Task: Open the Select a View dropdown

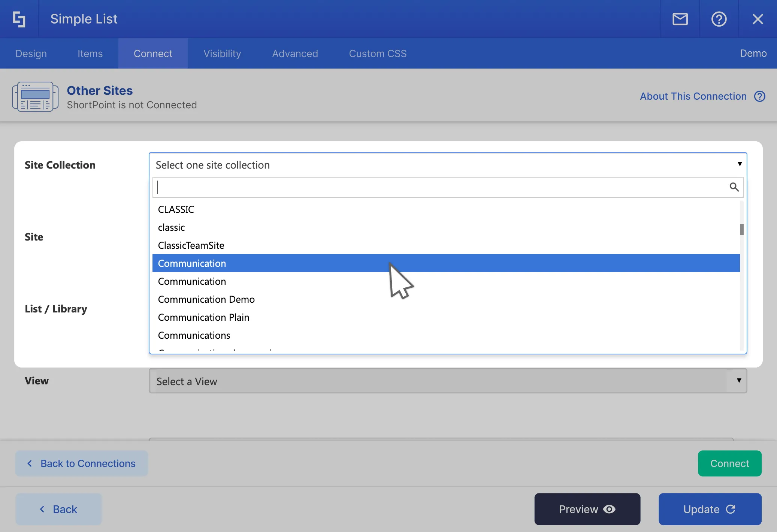Action: [448, 381]
